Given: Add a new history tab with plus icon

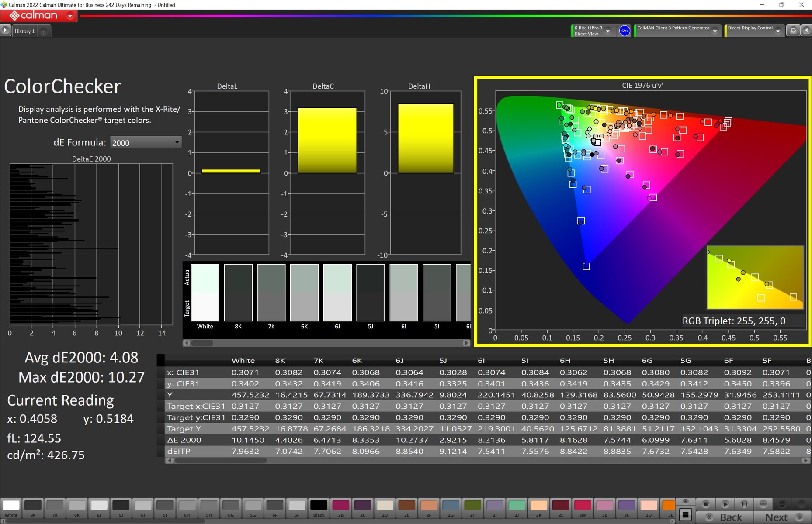Looking at the screenshot, I should [44, 31].
